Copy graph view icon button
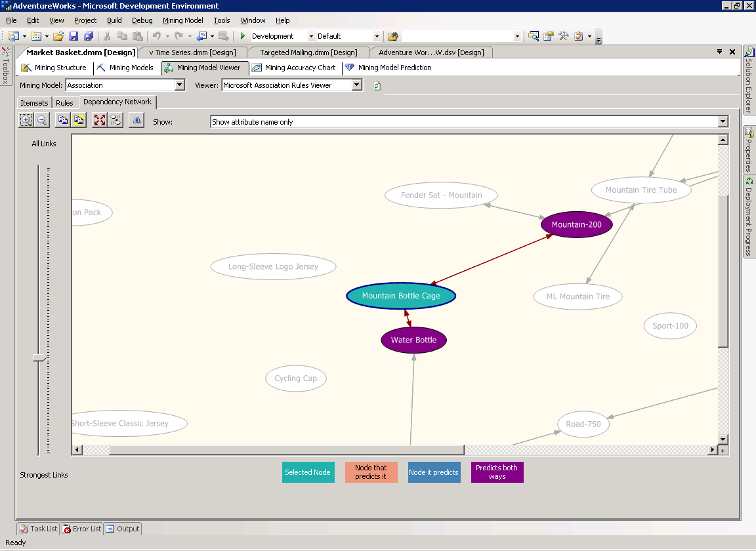This screenshot has width=756, height=551. 63,120
